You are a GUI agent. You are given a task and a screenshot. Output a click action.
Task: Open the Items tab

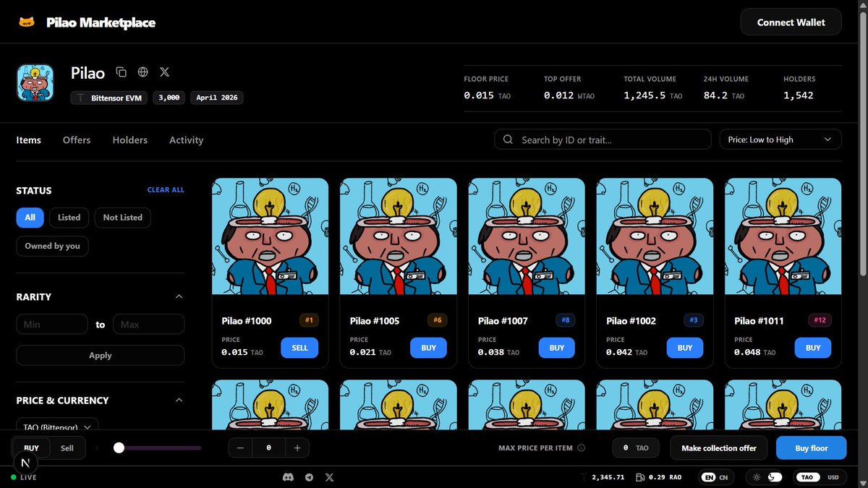(29, 140)
